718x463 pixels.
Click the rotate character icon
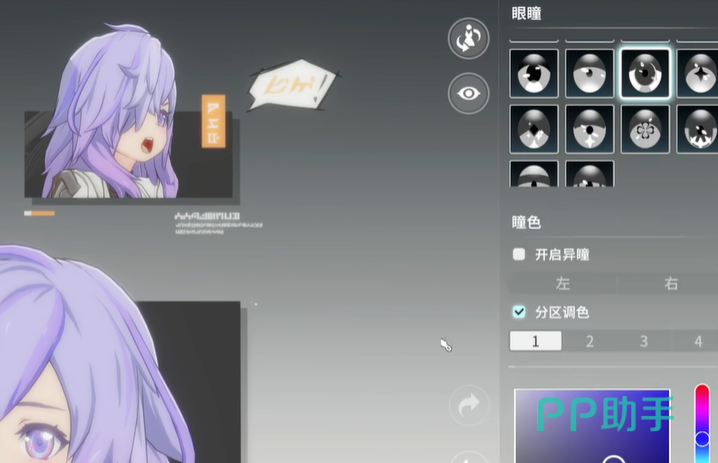(x=468, y=38)
